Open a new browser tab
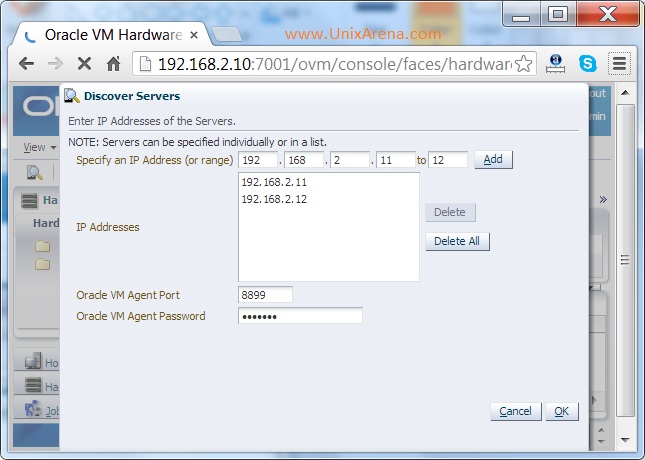 [226, 35]
